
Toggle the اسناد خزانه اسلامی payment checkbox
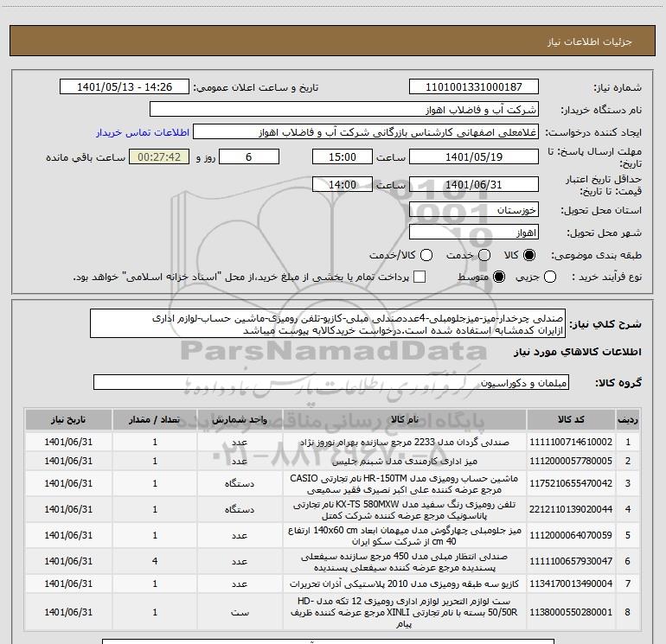(x=419, y=277)
